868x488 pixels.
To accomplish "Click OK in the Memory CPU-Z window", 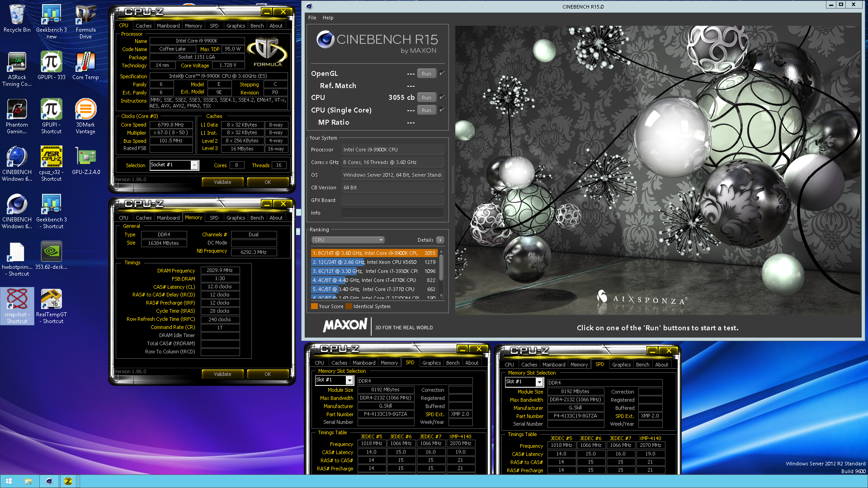I will 268,374.
